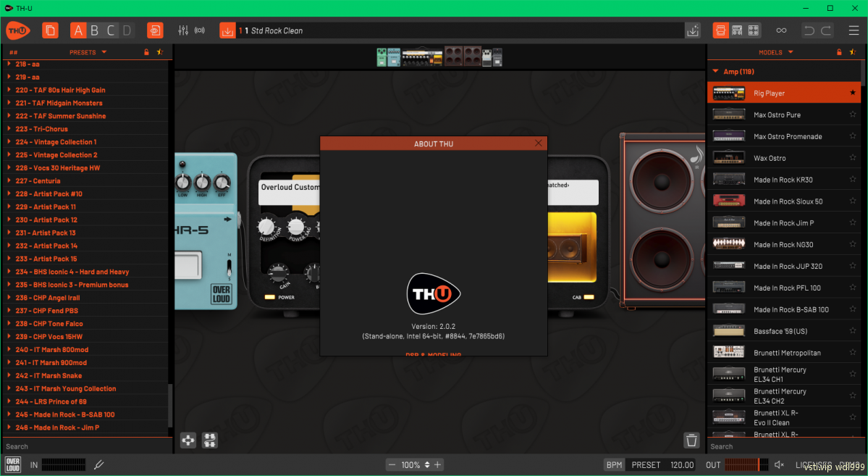868x476 pixels.
Task: Expand preset bank 234 - BHS Iconic 4
Action: tap(9, 272)
